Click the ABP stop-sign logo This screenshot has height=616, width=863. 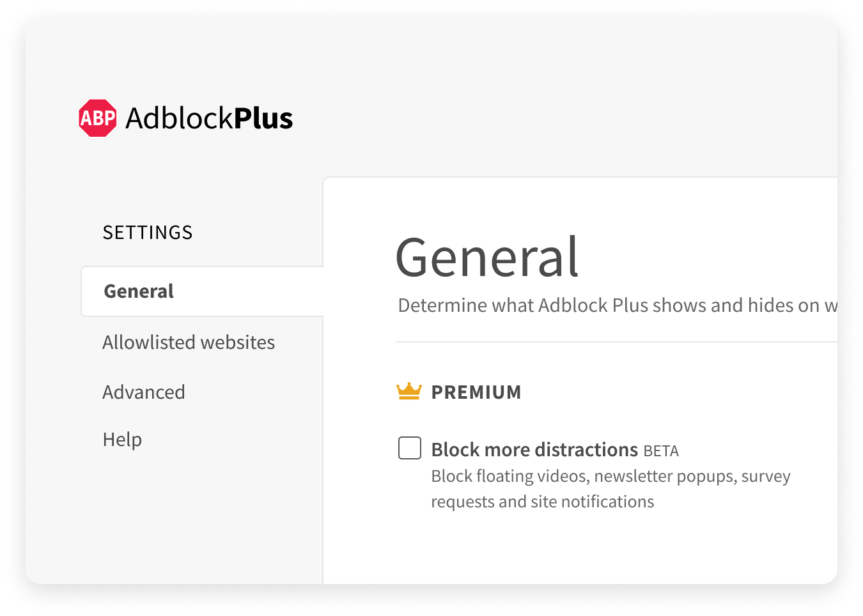[97, 118]
